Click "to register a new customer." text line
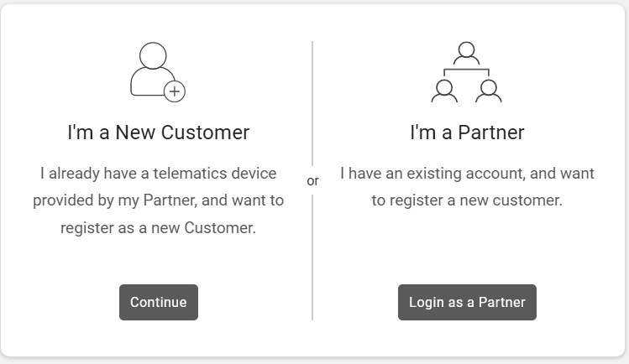The width and height of the screenshot is (629, 364). pos(467,200)
